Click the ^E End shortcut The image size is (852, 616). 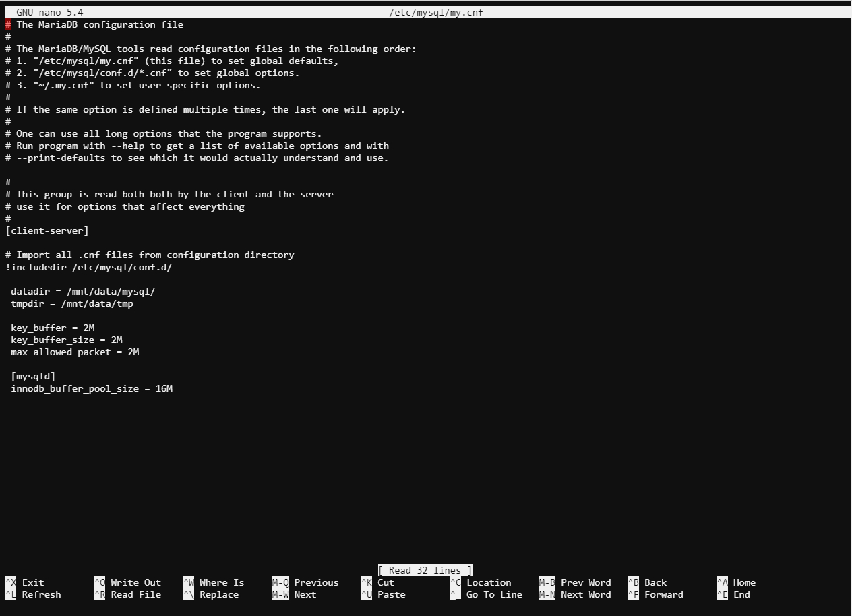[733, 594]
